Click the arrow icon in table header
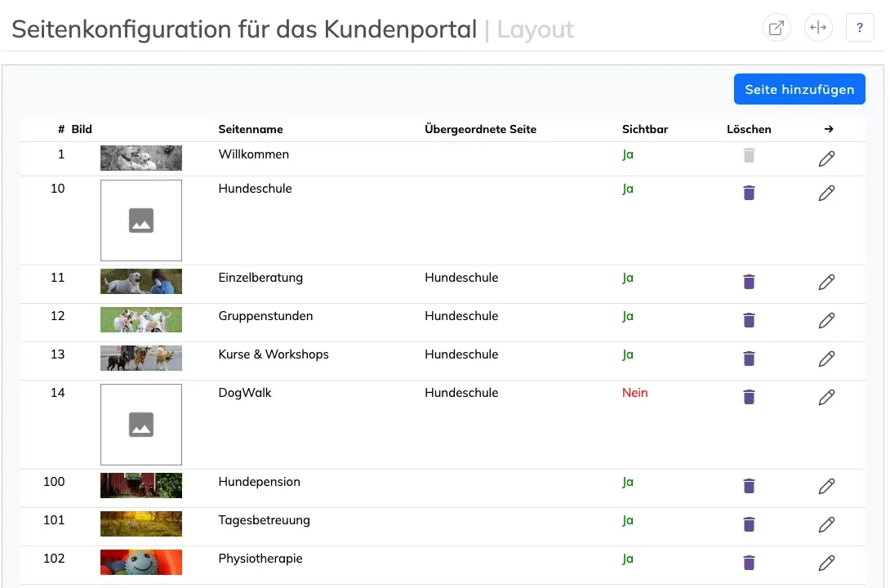890x588 pixels. pyautogui.click(x=829, y=129)
